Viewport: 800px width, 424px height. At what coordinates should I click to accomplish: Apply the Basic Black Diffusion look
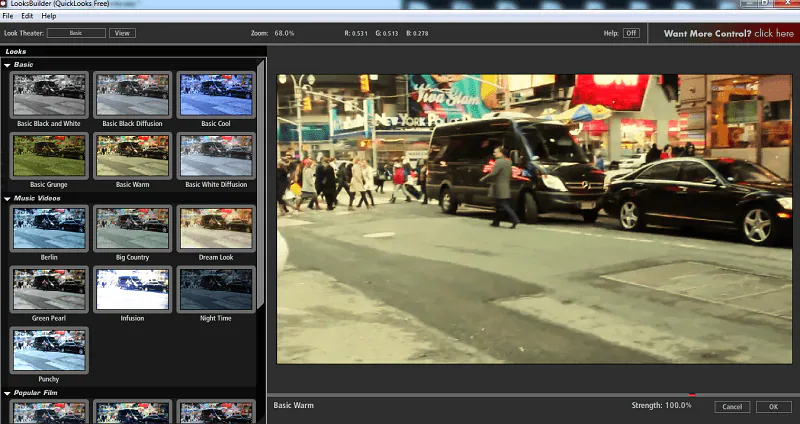point(132,95)
